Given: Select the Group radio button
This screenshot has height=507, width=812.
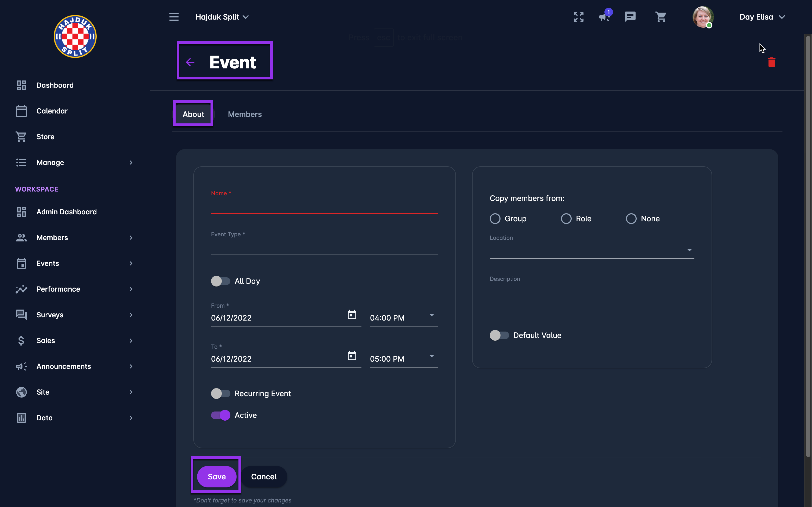Looking at the screenshot, I should tap(495, 219).
